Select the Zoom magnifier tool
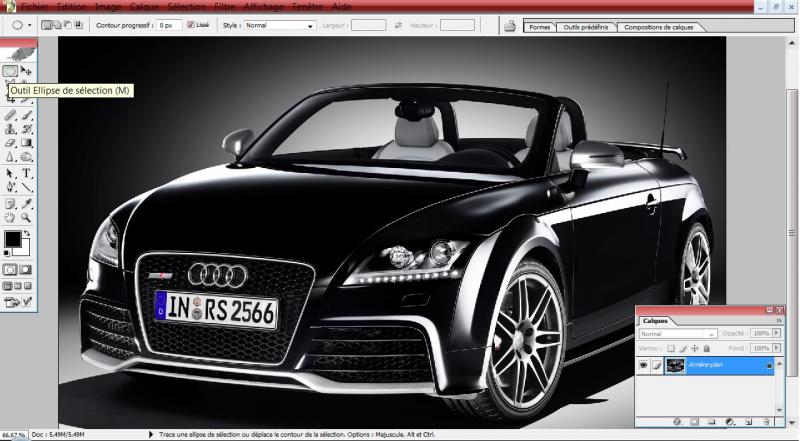Viewport: 800px width, 441px height. [26, 217]
